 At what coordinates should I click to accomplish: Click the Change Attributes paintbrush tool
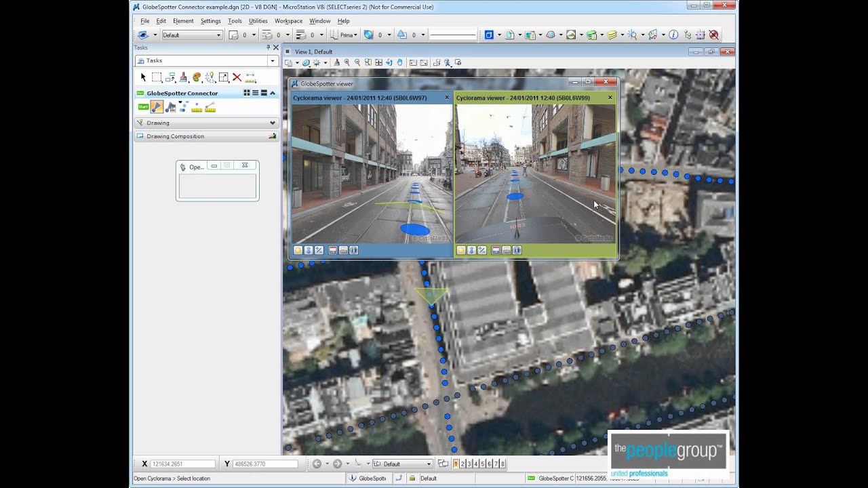[183, 77]
